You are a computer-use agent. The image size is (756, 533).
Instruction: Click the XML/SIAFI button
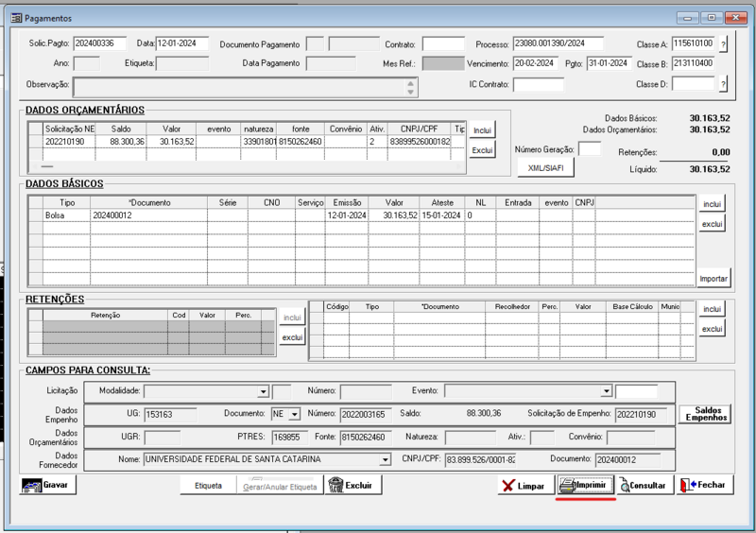[x=545, y=167]
